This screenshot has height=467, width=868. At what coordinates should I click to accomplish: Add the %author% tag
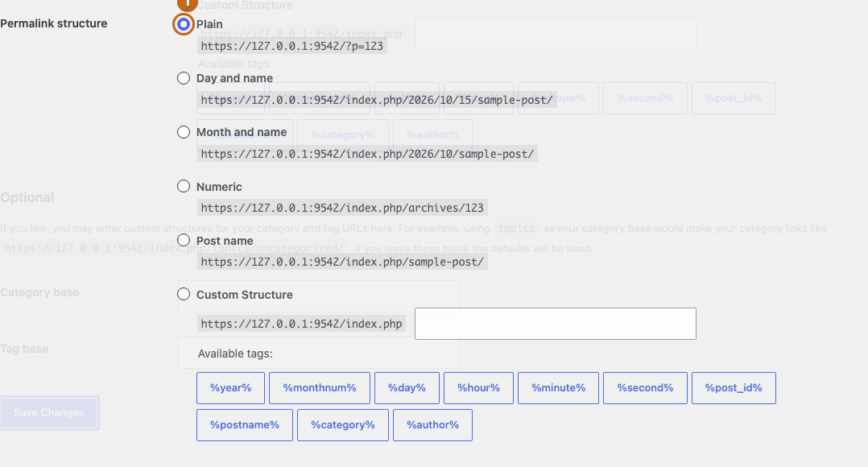[433, 425]
